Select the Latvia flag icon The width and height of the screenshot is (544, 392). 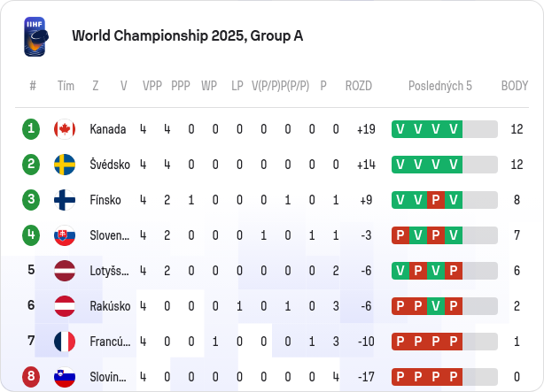[x=65, y=271]
